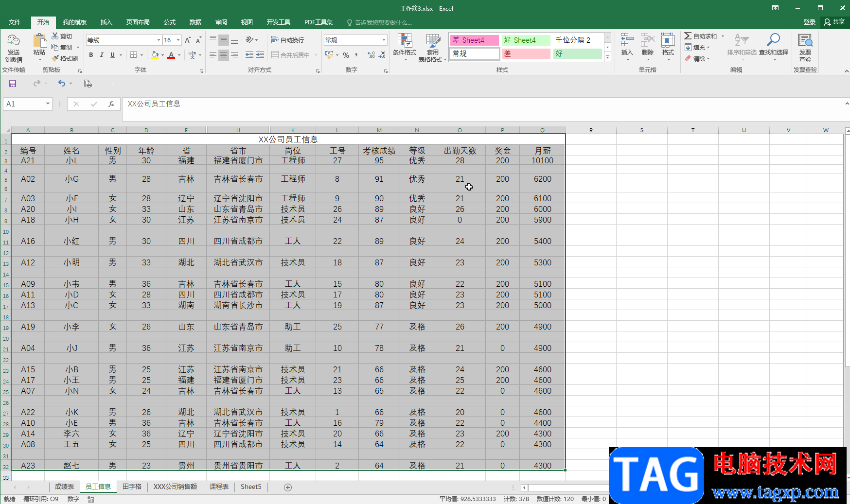Click the 自动求和 button
Viewport: 850px width, 504px height.
tap(701, 36)
